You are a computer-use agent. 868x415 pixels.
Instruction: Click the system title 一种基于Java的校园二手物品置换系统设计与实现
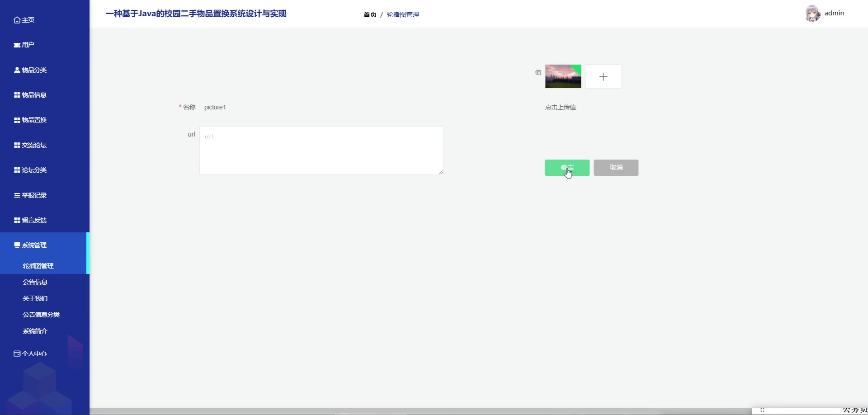click(196, 14)
